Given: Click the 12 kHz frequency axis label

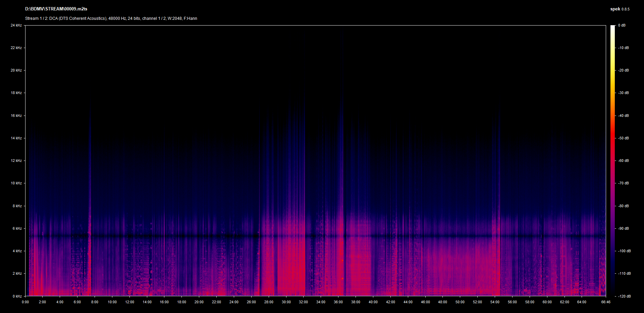Looking at the screenshot, I should pos(16,161).
